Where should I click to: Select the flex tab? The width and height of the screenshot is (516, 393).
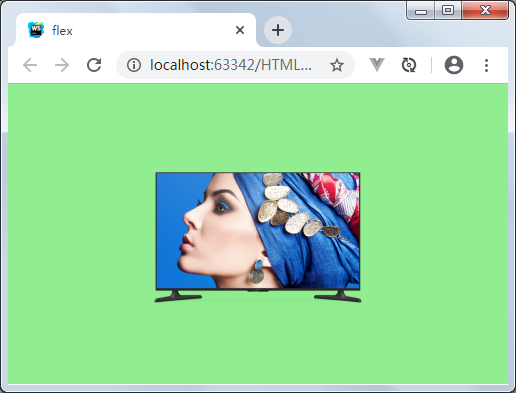click(x=135, y=30)
